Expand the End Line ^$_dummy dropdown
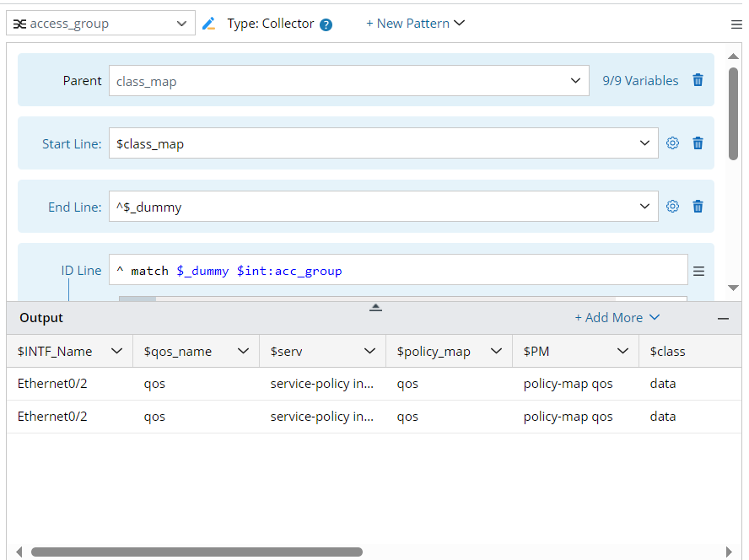Image resolution: width=749 pixels, height=560 pixels. click(x=645, y=207)
